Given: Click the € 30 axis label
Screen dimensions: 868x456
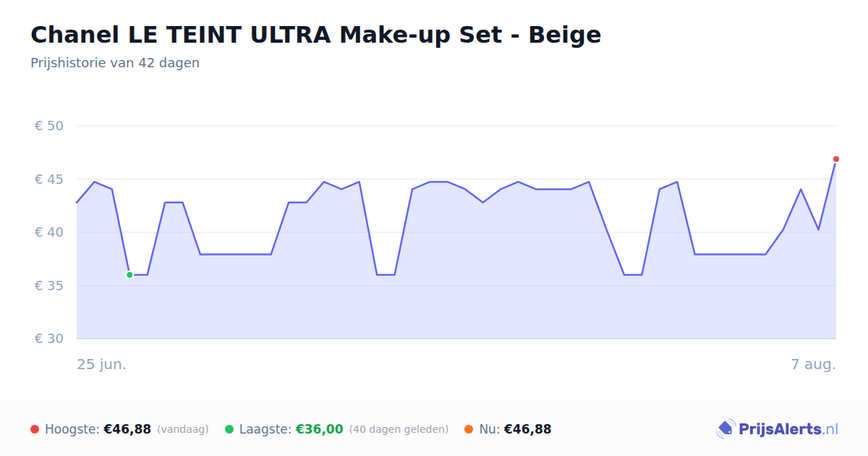Looking at the screenshot, I should tap(49, 339).
